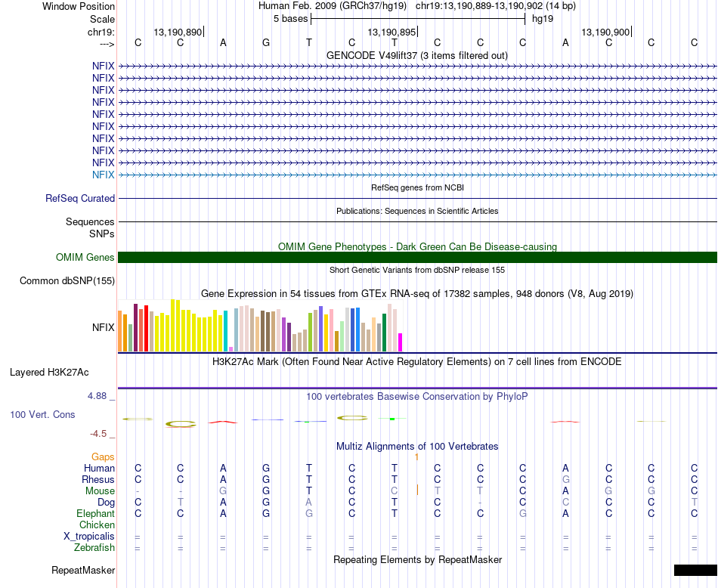Select the Window Position track label
This screenshot has height=588, width=718.
(79, 6)
